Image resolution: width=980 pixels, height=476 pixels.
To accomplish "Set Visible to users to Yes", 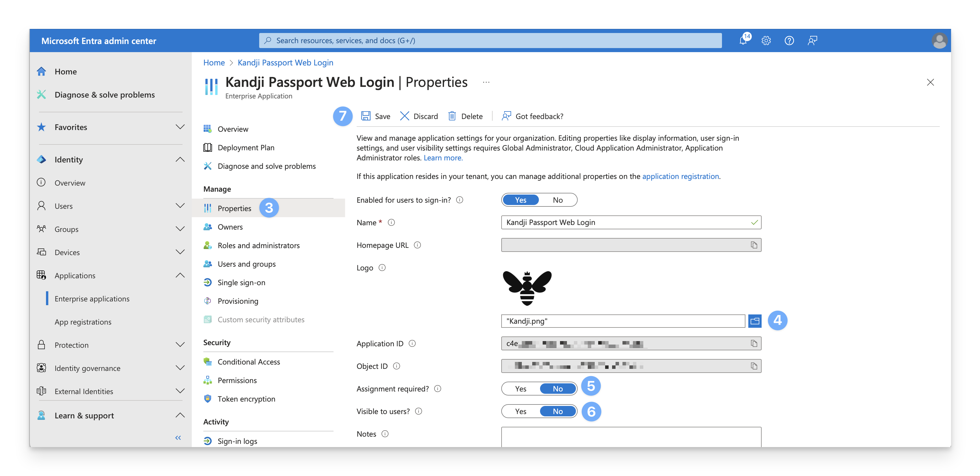I will 520,411.
